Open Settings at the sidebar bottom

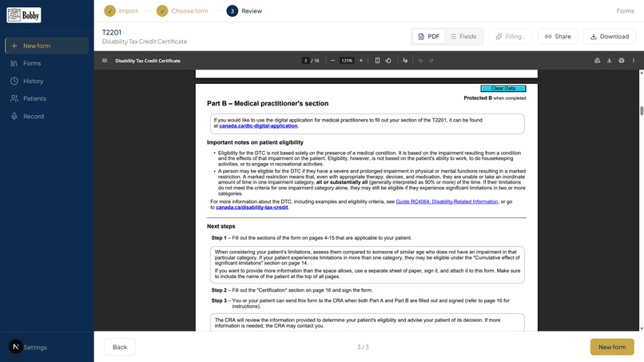pyautogui.click(x=35, y=347)
